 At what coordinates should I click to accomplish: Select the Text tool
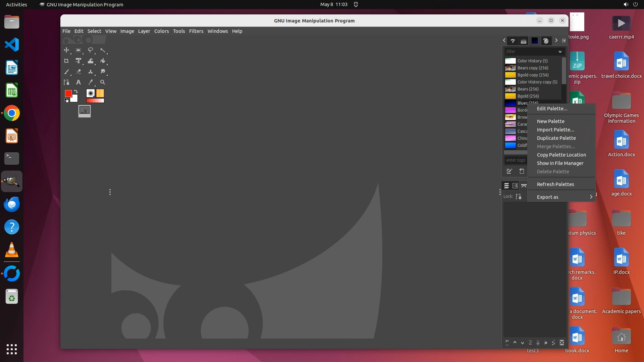pyautogui.click(x=78, y=82)
